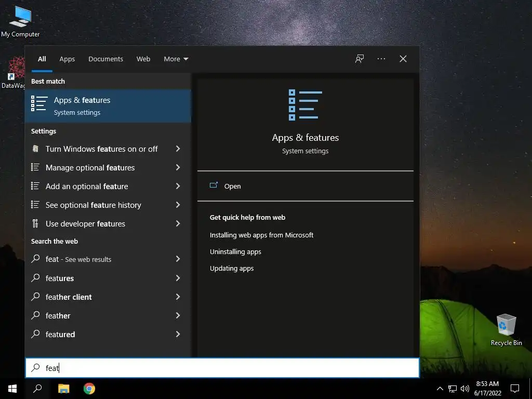Switch to the Web search tab
532x399 pixels.
click(143, 59)
